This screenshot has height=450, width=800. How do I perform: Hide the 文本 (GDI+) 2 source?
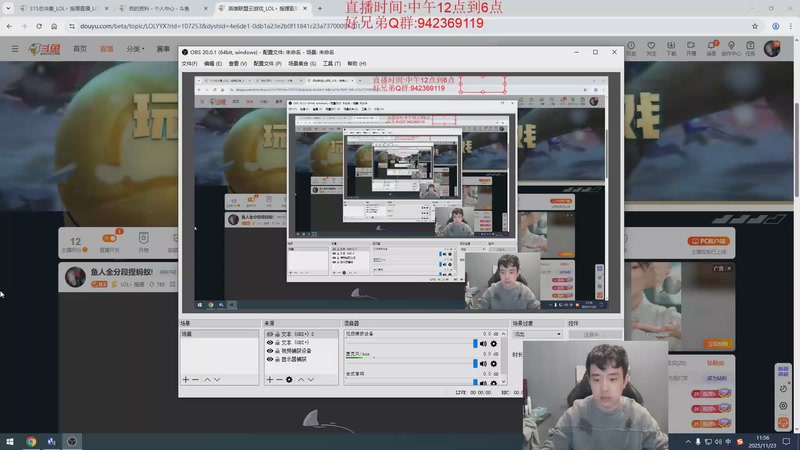coord(270,334)
